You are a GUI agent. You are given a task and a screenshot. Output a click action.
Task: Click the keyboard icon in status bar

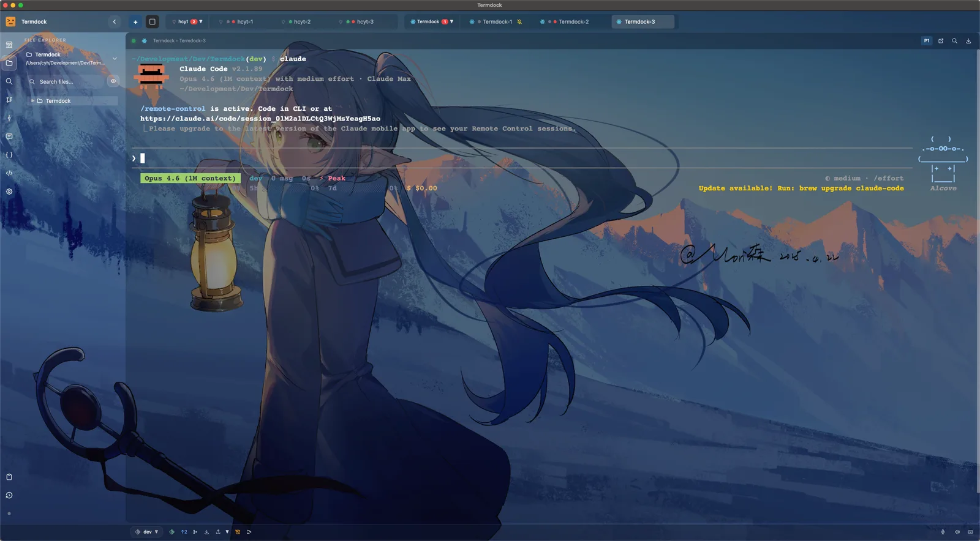[970, 532]
